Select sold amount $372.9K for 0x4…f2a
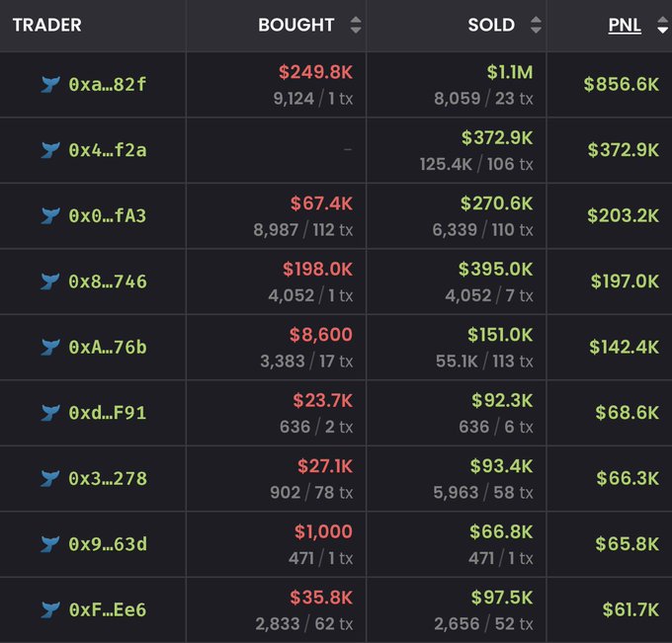The height and width of the screenshot is (643, 672). tap(497, 137)
